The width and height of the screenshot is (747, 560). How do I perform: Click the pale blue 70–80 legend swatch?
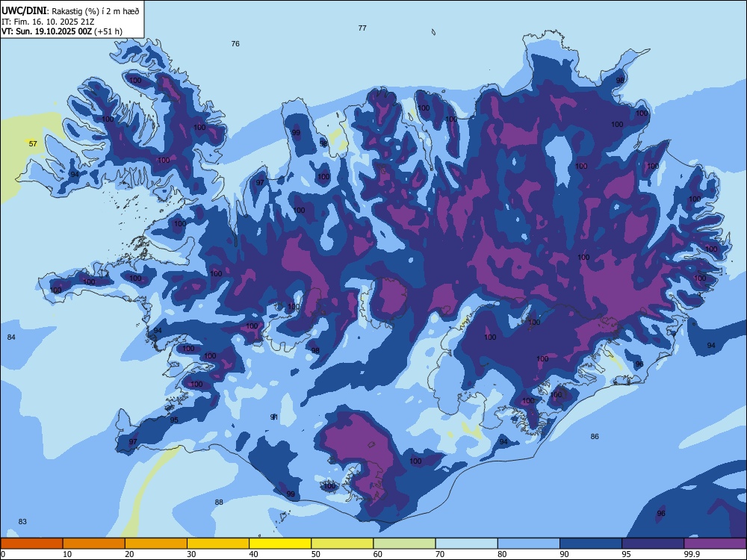(x=466, y=544)
